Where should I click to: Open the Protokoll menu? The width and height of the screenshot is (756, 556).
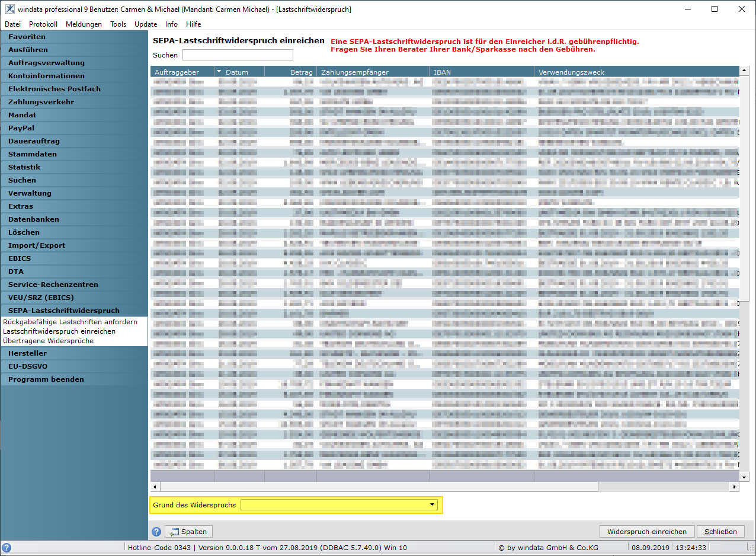[x=43, y=24]
